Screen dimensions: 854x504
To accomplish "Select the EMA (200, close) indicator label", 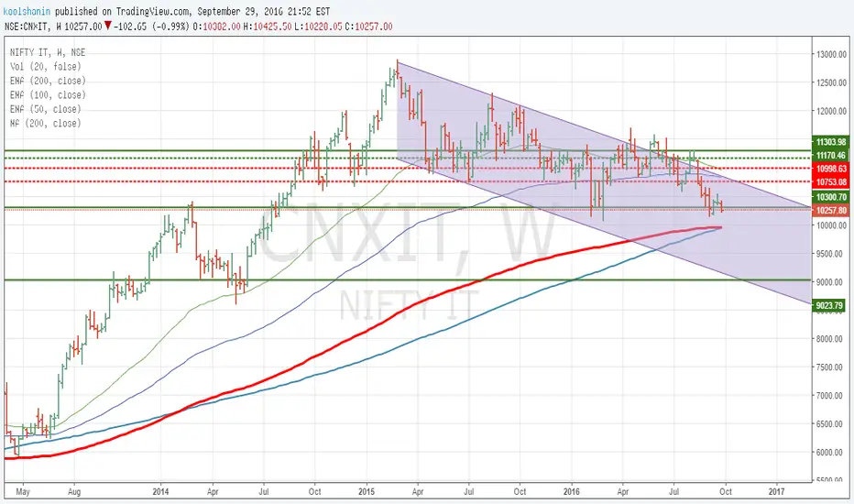I will coord(48,81).
